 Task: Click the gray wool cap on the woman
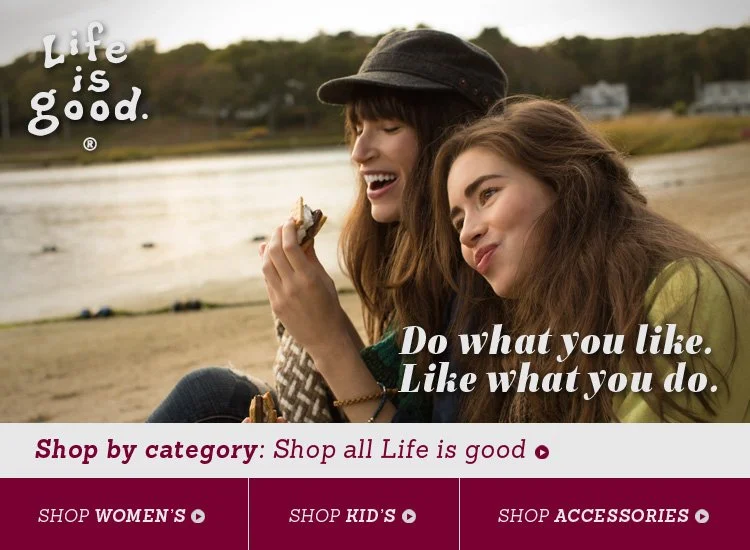tap(412, 69)
